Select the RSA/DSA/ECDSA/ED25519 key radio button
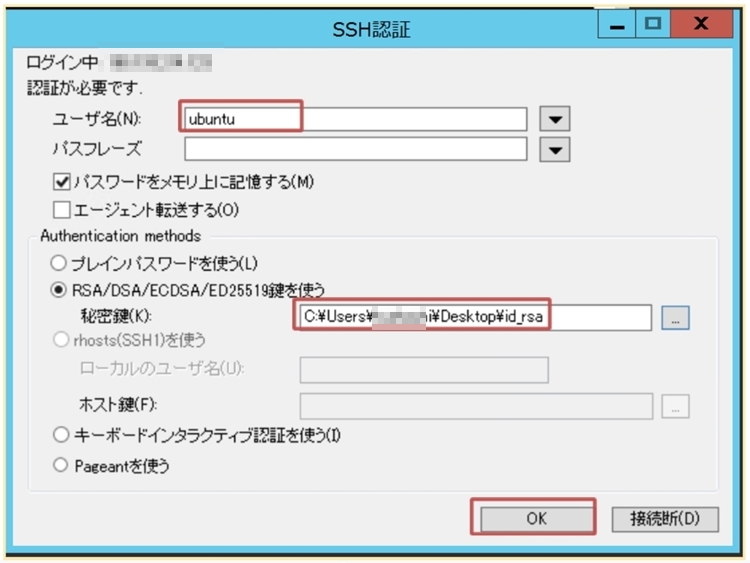The height and width of the screenshot is (563, 750). (x=59, y=291)
